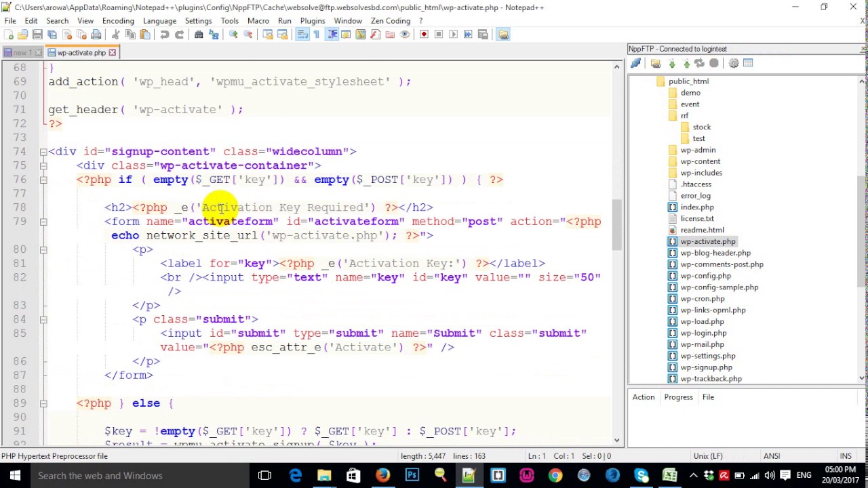Click the NppFTP abort icon
868x488 pixels.
tap(714, 63)
